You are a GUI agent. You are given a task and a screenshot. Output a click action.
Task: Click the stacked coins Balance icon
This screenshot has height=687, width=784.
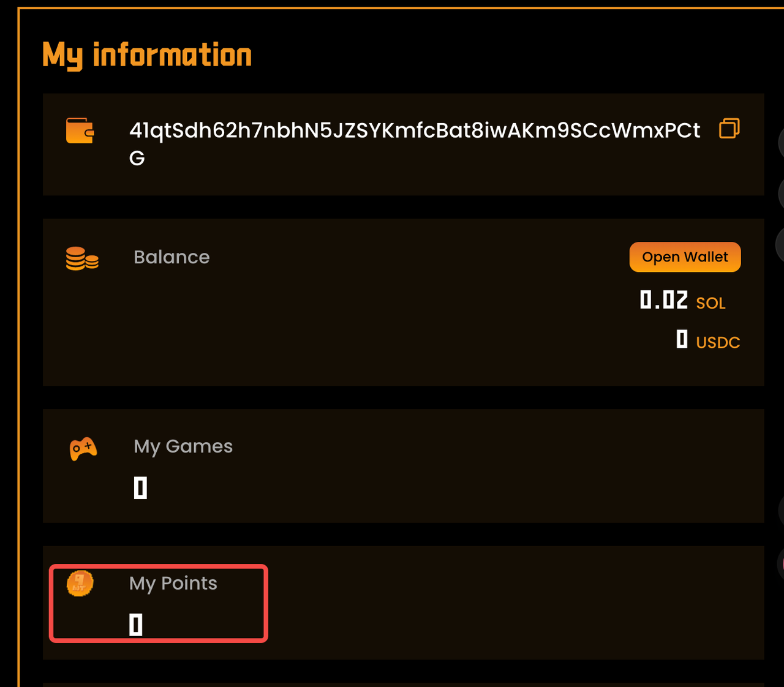(82, 258)
